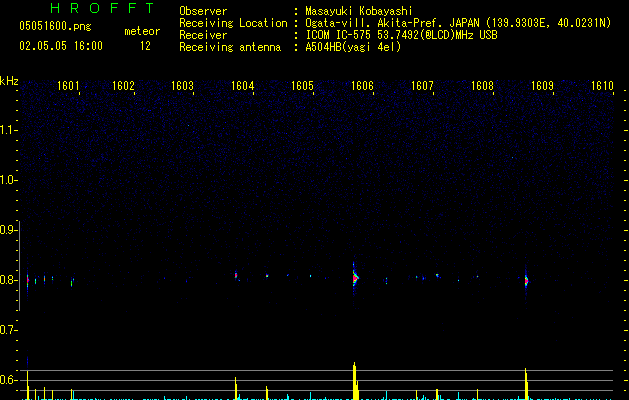629x400 pixels.
Task: Click the 1608 time axis label
Action: pos(482,86)
